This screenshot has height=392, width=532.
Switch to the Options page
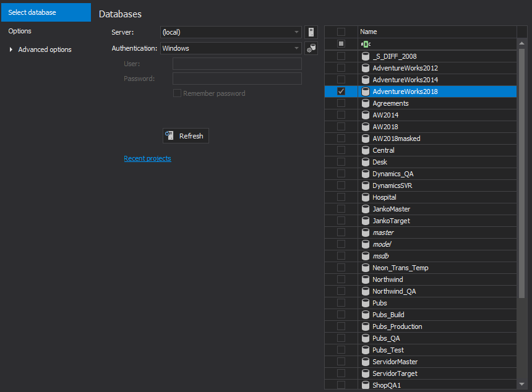pyautogui.click(x=20, y=31)
